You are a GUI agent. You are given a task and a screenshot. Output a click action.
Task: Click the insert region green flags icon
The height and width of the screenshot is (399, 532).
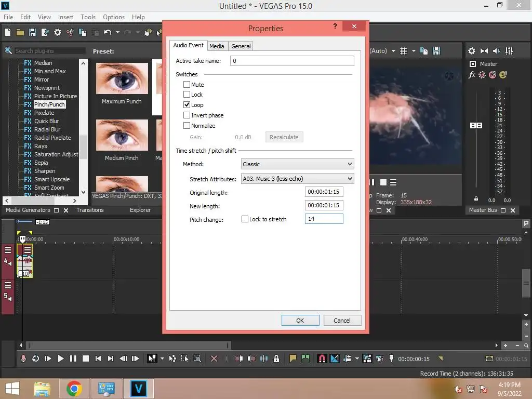(305, 358)
